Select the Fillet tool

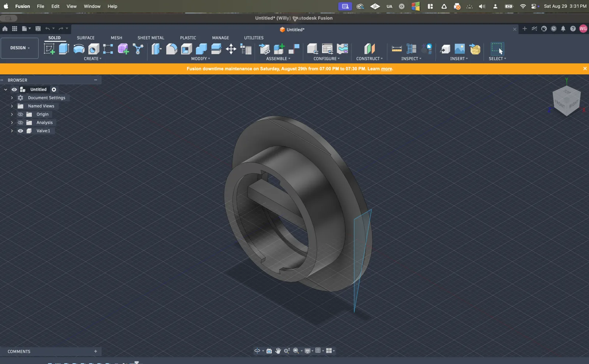pos(172,49)
